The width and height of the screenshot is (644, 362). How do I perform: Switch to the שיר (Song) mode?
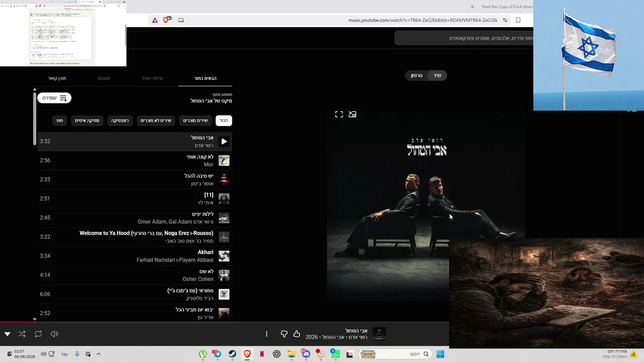pyautogui.click(x=437, y=75)
